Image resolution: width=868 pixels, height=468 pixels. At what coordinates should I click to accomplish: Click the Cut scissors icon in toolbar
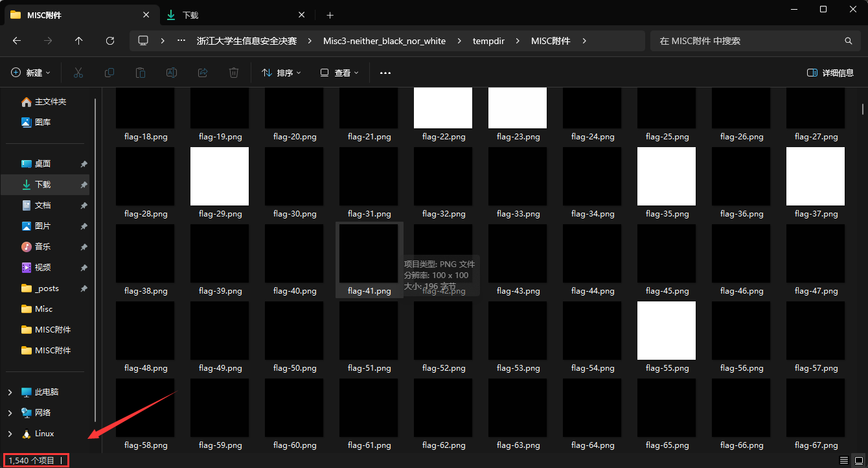(78, 73)
